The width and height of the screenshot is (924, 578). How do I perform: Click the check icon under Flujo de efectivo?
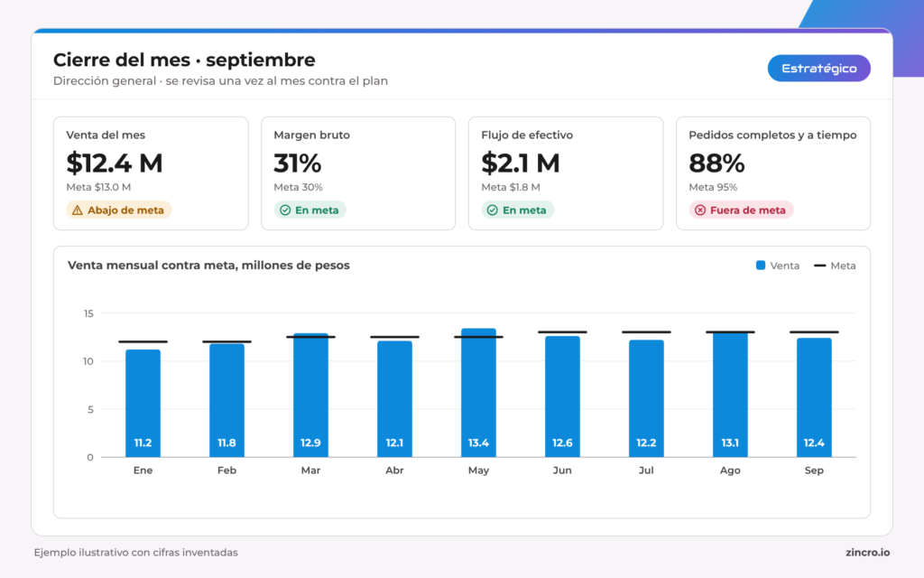click(493, 210)
